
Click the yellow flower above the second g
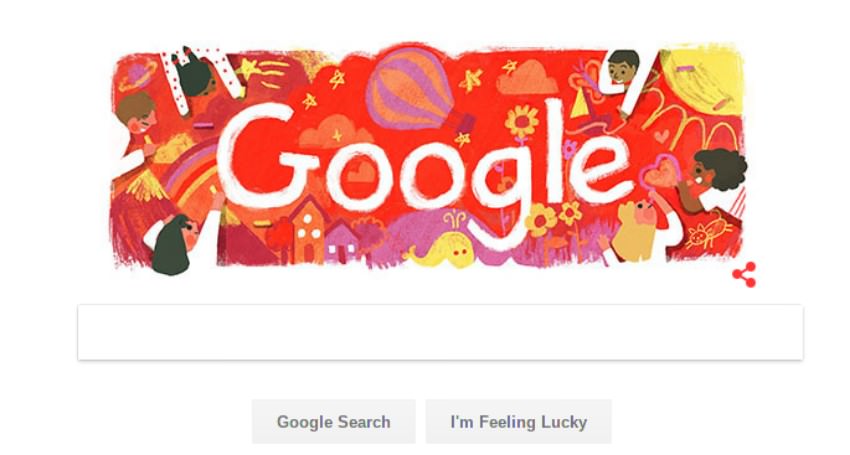coord(521,121)
